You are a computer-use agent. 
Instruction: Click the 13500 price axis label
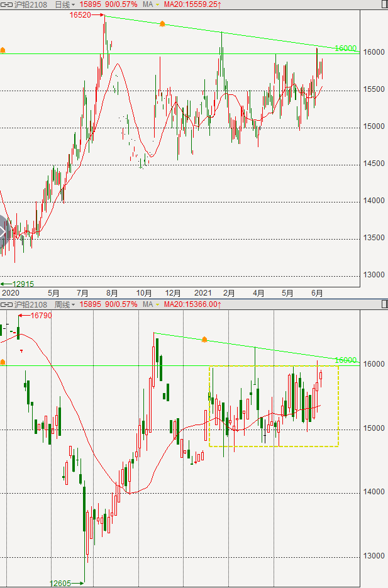(374, 238)
